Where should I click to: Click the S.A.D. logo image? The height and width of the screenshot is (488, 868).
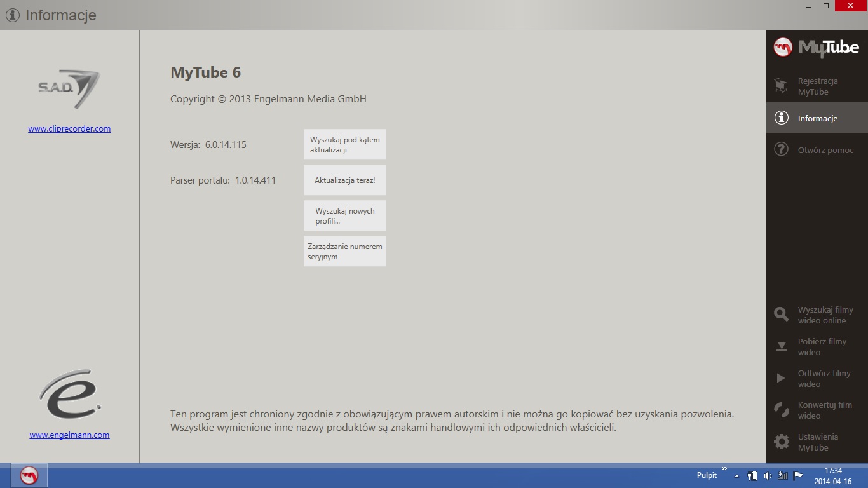click(x=69, y=89)
